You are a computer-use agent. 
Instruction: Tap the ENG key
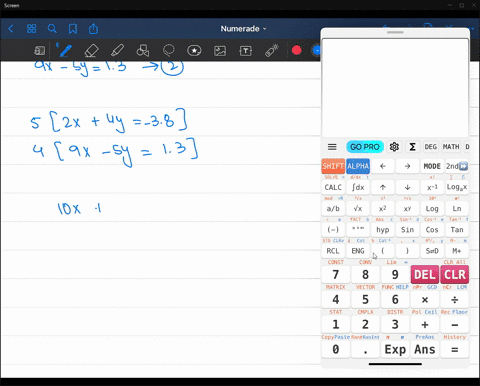click(358, 251)
